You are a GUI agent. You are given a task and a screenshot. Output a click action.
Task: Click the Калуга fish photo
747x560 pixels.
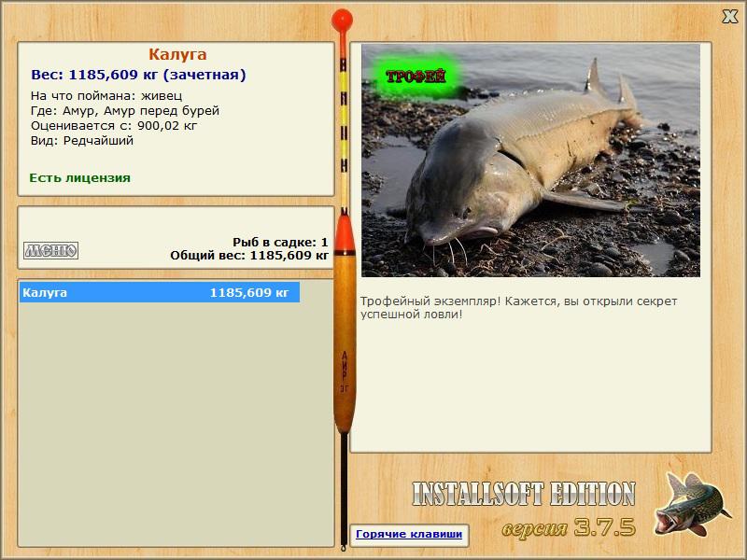tap(530, 161)
